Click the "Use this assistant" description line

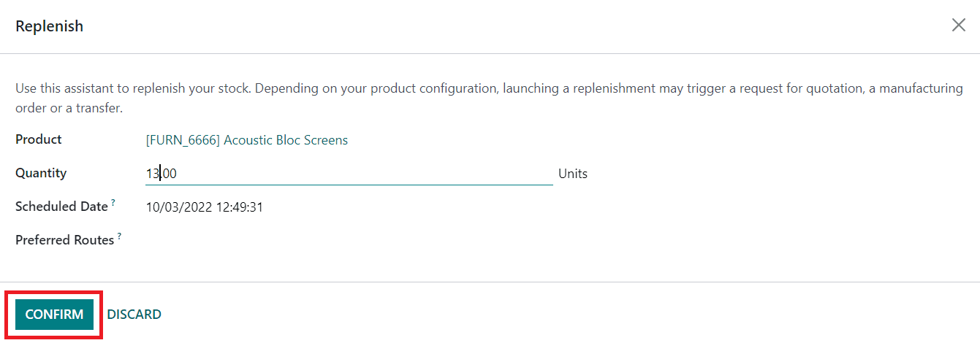coord(489,88)
